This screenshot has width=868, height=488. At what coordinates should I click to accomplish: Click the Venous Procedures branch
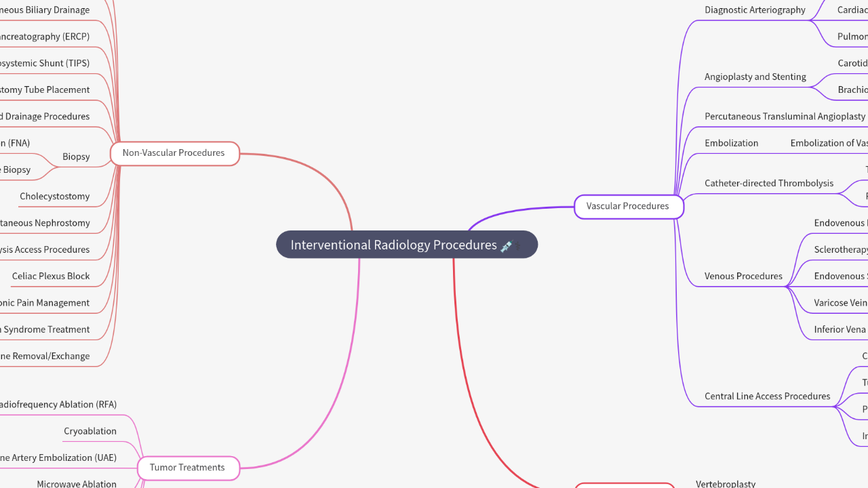pyautogui.click(x=743, y=277)
